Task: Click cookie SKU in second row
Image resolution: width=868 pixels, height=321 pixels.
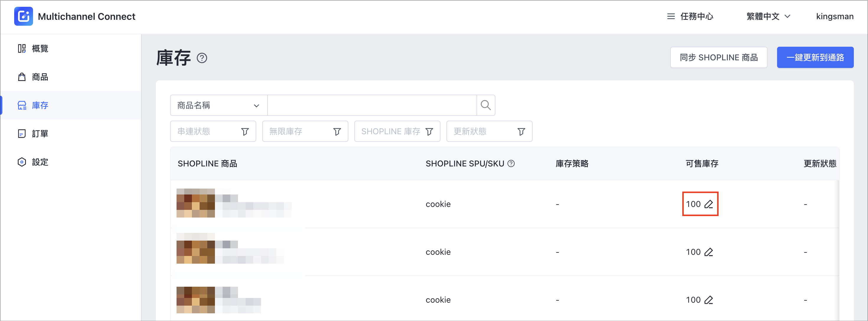Action: (x=438, y=252)
